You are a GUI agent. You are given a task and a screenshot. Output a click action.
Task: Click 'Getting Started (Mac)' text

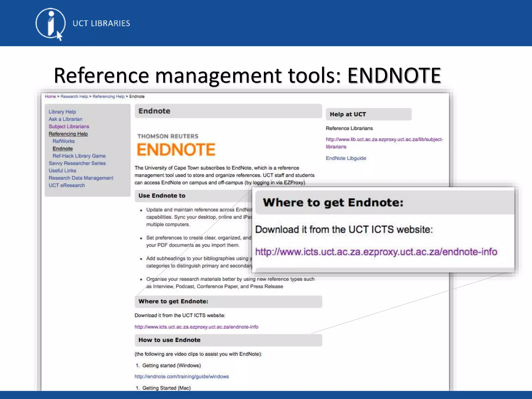click(x=167, y=388)
